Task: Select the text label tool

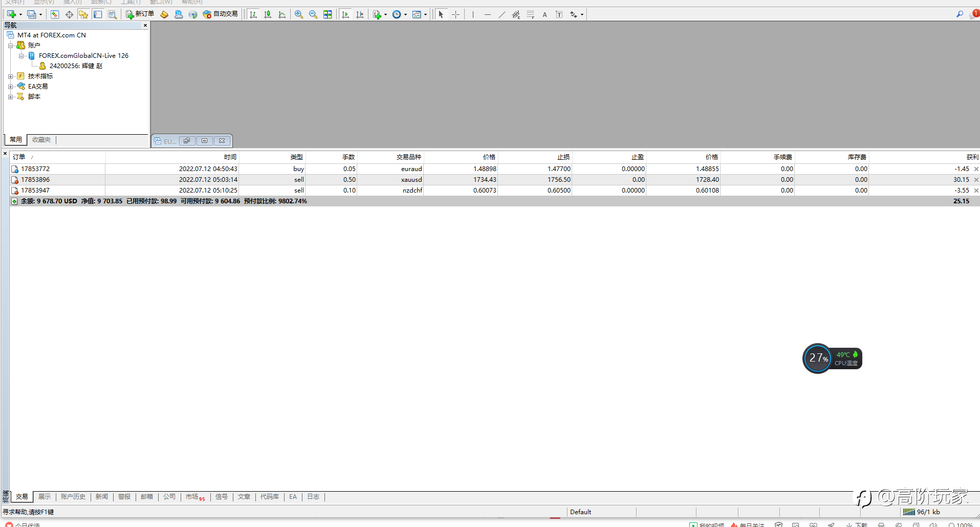Action: 559,14
